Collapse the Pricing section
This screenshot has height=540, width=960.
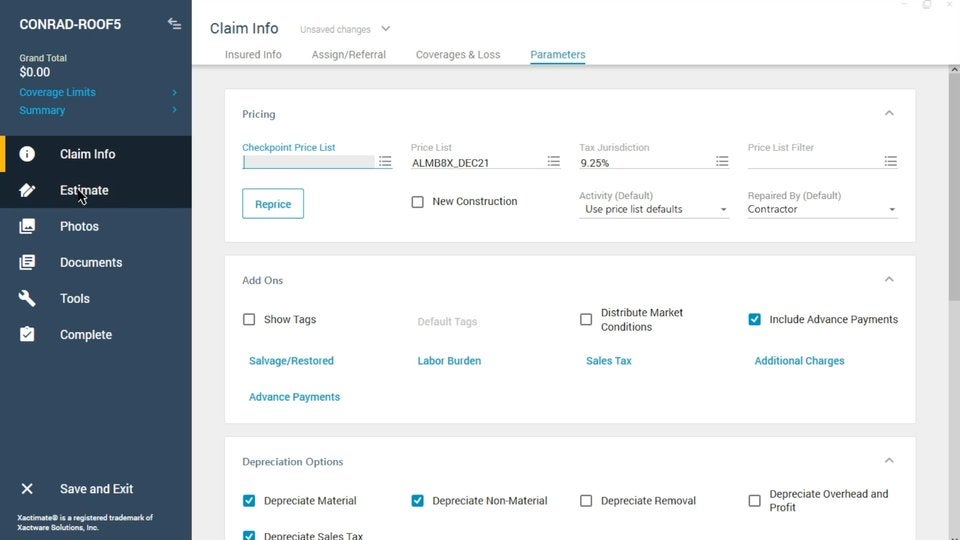pos(889,113)
